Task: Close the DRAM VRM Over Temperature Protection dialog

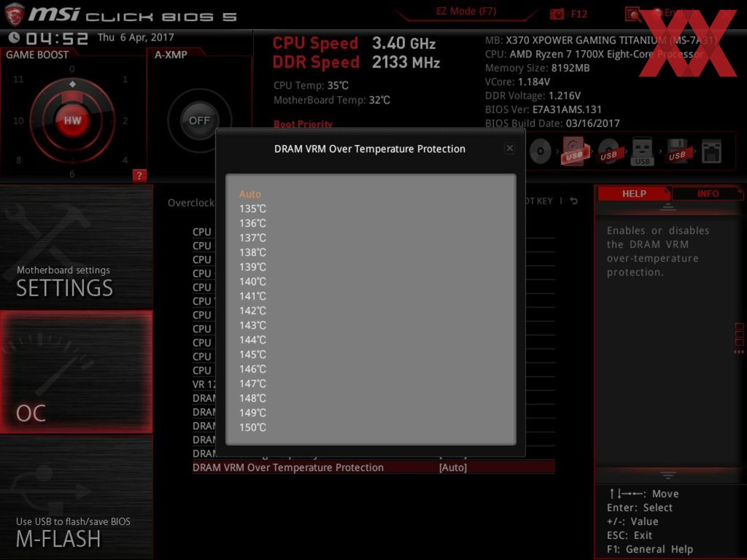Action: point(510,148)
